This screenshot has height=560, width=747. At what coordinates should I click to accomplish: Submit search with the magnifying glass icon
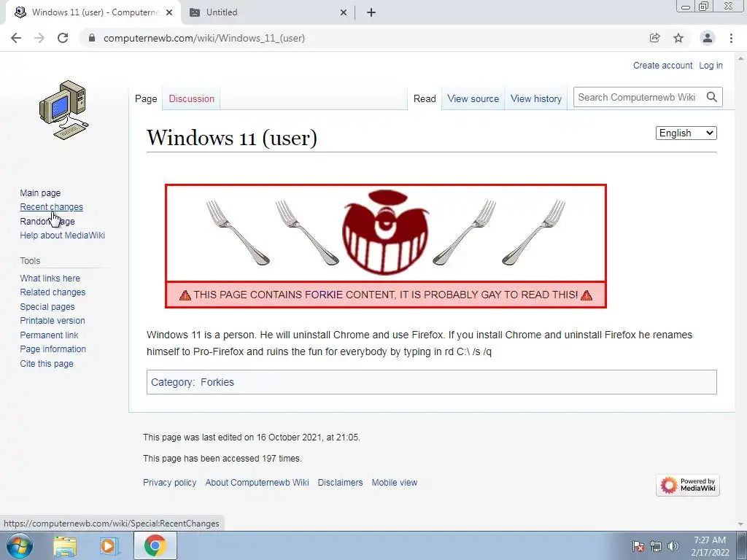712,97
